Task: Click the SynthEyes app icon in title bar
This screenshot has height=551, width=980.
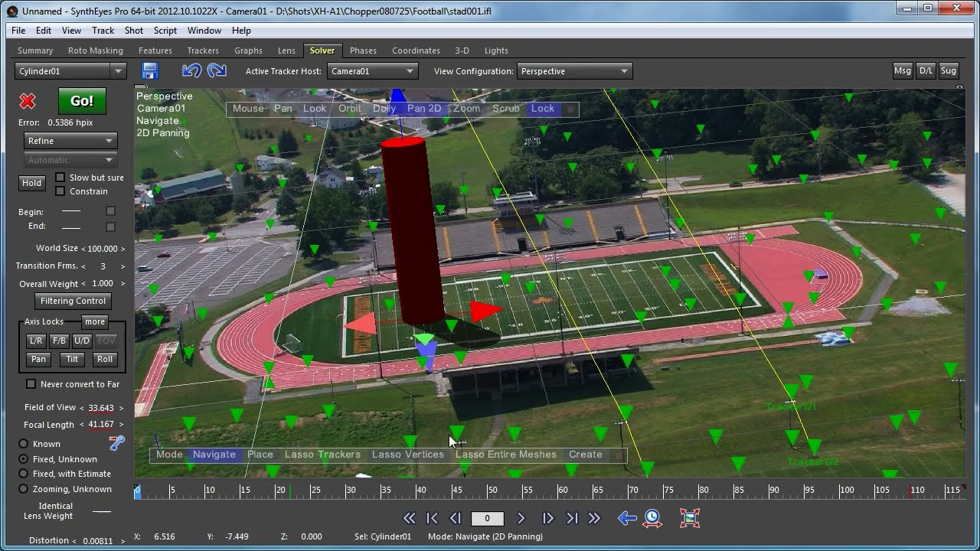Action: pyautogui.click(x=11, y=11)
